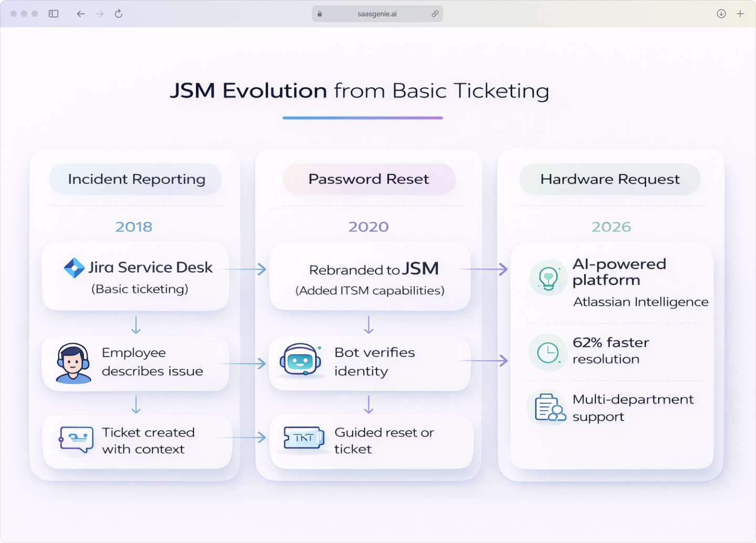
Task: Click the 2026 year label
Action: tap(611, 227)
